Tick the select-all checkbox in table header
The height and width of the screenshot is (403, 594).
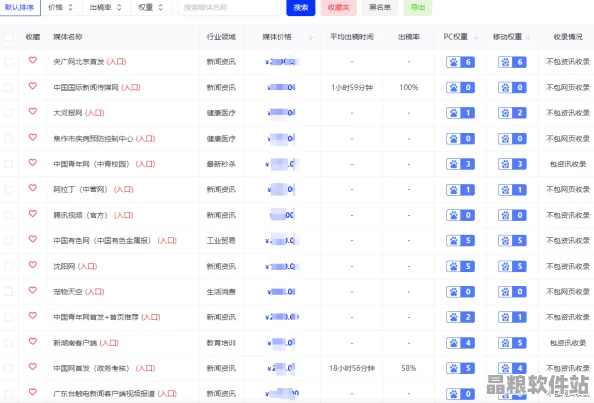(x=8, y=37)
